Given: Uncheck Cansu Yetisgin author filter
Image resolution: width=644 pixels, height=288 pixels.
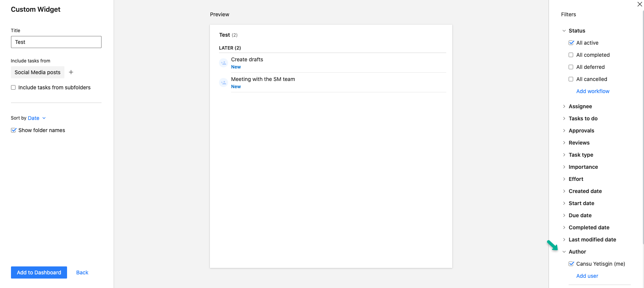Looking at the screenshot, I should (571, 264).
